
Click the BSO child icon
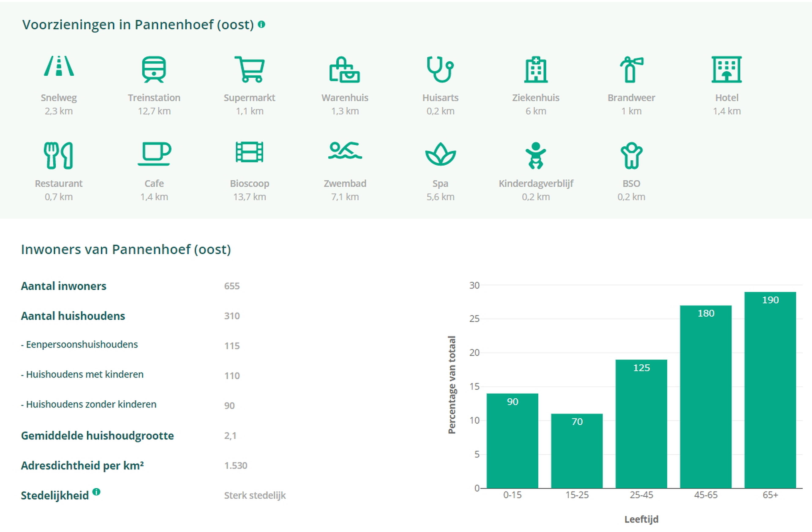[x=631, y=155]
